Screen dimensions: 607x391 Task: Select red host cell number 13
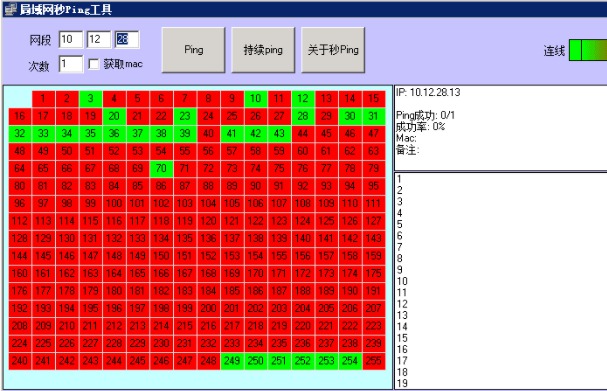(326, 99)
